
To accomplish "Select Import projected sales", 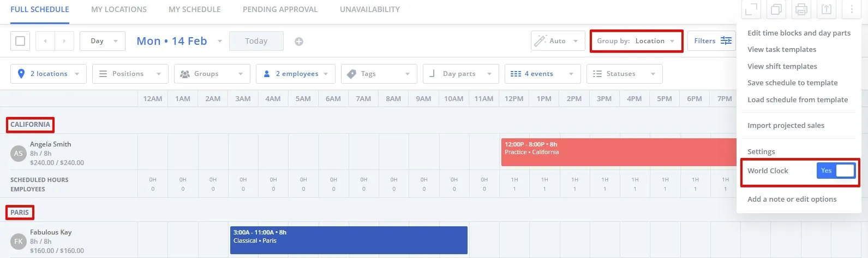I will 786,125.
